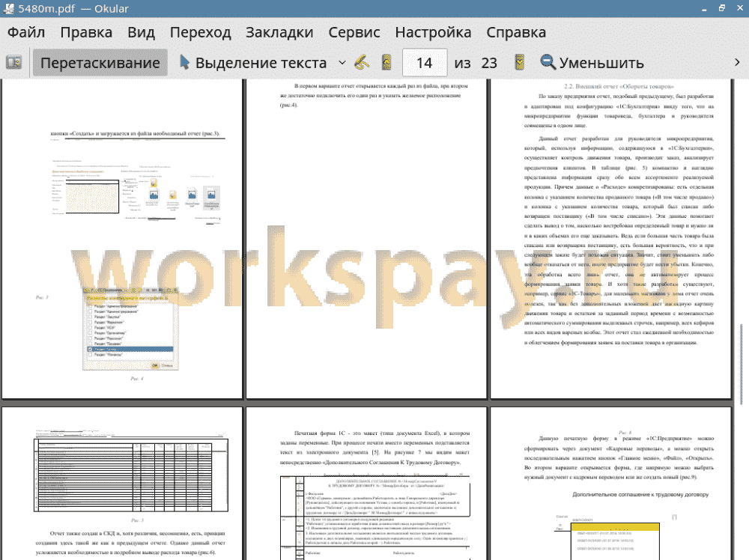Click the dialog screenshot figure above «Рис. 4»

pos(130,329)
